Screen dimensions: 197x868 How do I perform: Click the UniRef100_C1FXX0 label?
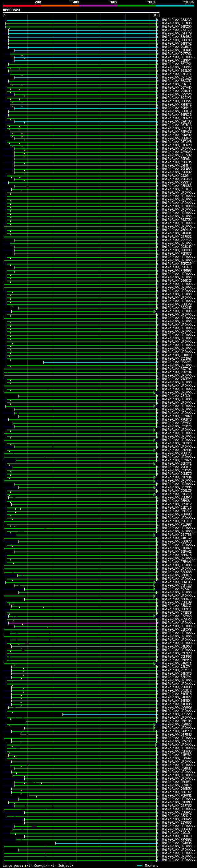pos(177,443)
